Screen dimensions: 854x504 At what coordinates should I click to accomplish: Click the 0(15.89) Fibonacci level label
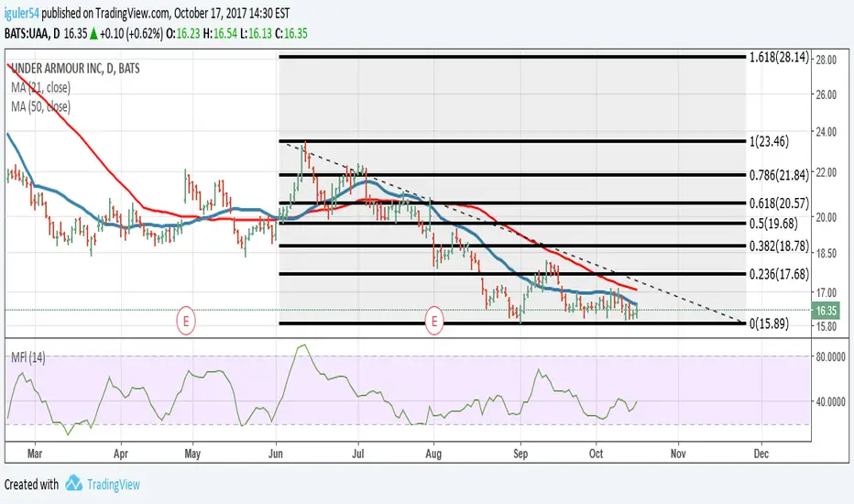click(x=769, y=323)
